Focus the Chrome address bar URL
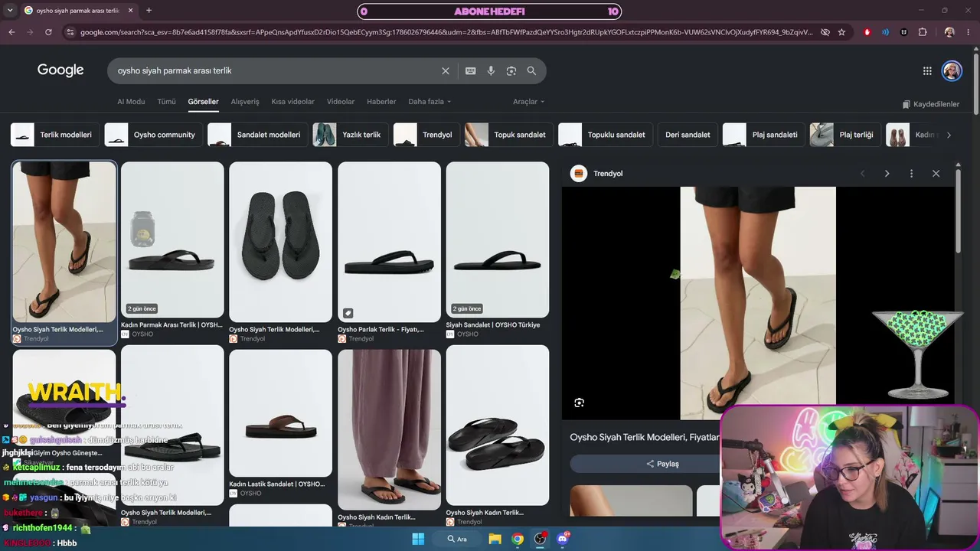980x551 pixels. pyautogui.click(x=446, y=32)
